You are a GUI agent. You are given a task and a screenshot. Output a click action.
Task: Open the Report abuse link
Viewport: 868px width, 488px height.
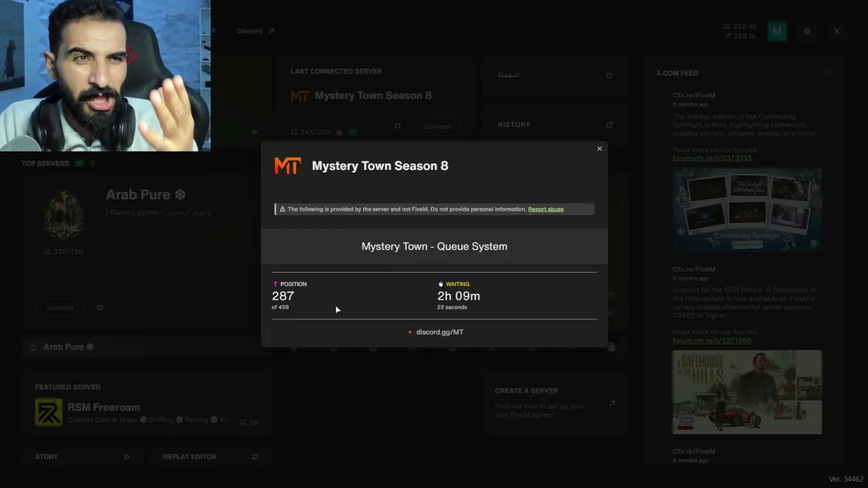point(546,209)
